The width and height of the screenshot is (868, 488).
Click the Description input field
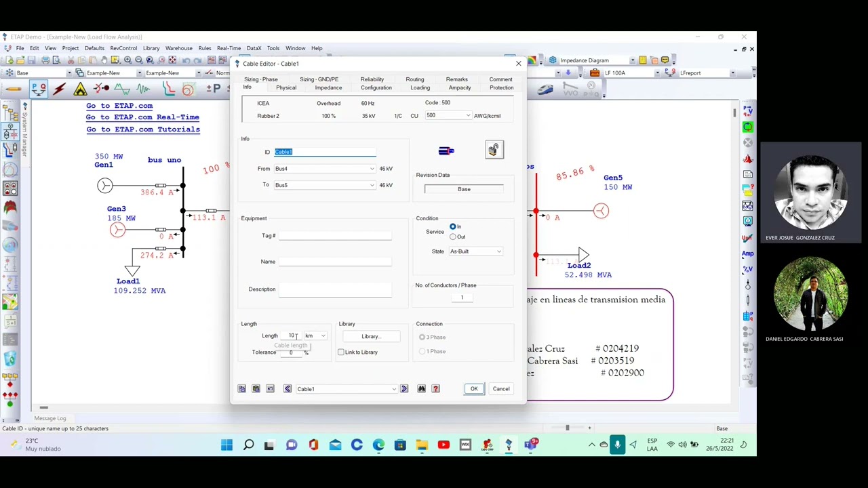(x=335, y=289)
